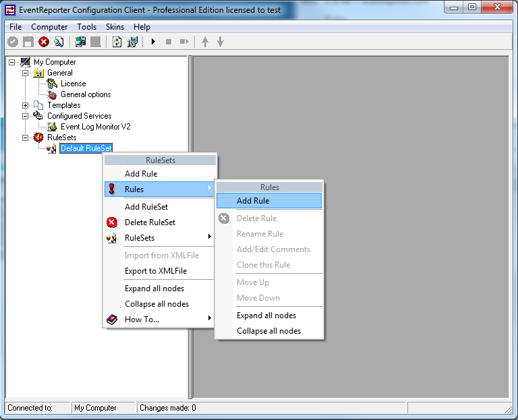Click the Configured Services gears icon

pyautogui.click(x=38, y=115)
